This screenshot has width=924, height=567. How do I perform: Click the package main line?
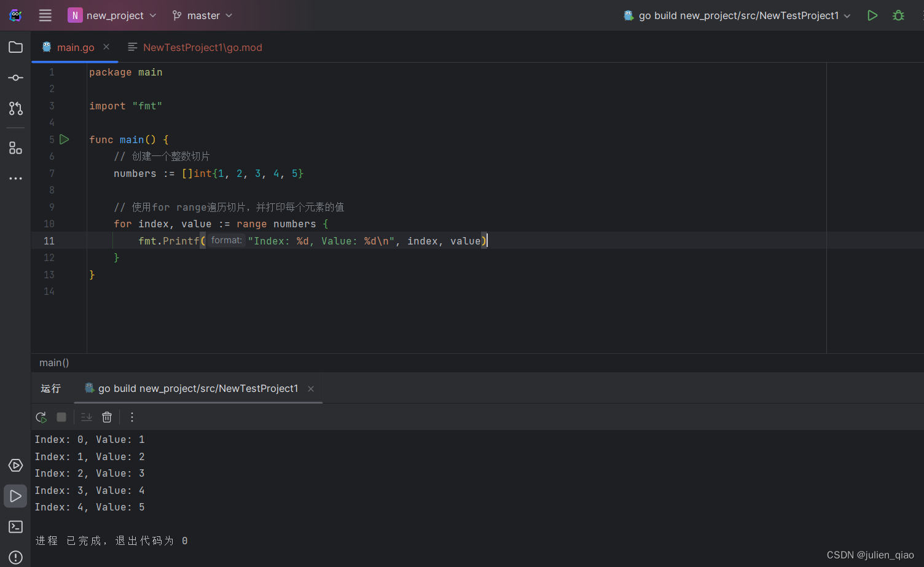coord(126,72)
